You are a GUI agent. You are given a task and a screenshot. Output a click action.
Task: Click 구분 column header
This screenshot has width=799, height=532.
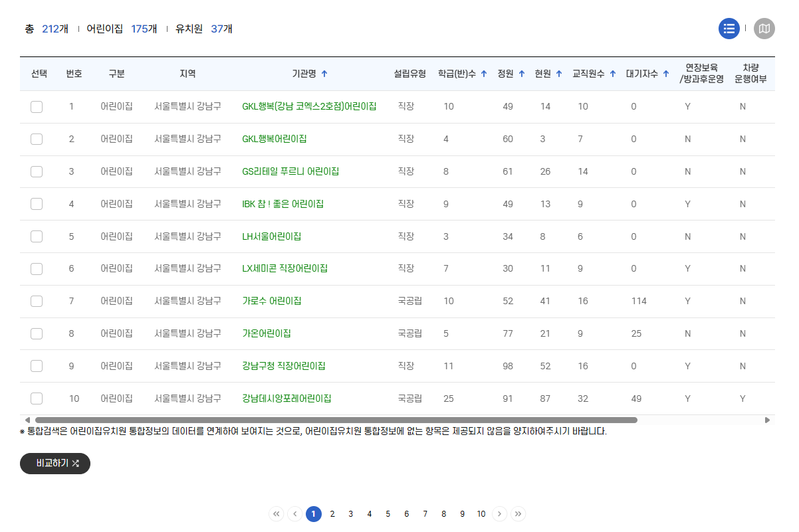(x=117, y=74)
